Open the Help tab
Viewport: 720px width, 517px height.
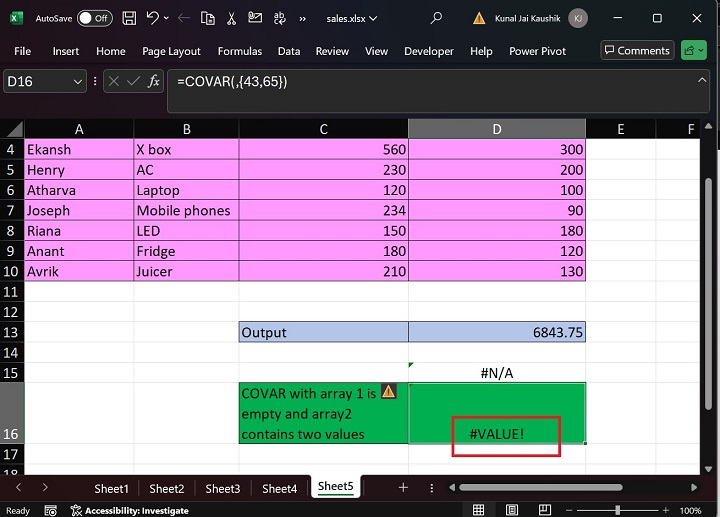tap(481, 51)
